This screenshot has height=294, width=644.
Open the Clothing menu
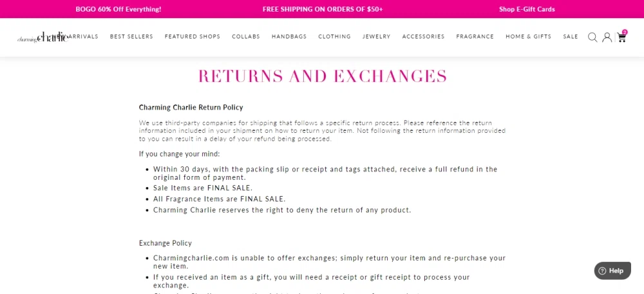[334, 37]
